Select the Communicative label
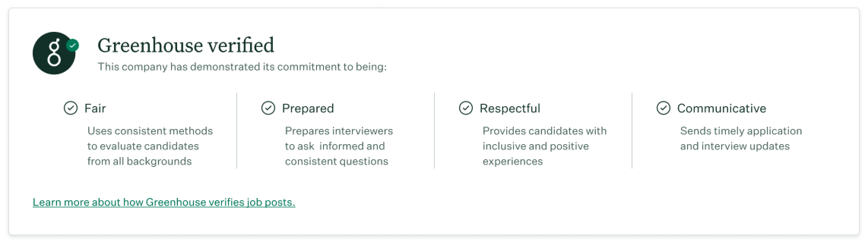 (x=722, y=108)
